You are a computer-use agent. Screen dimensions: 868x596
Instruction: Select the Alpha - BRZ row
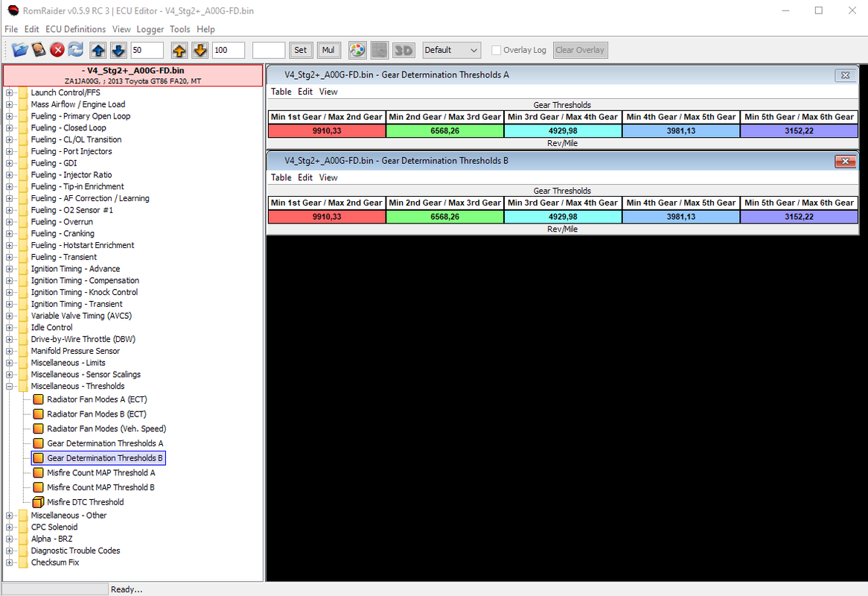pos(51,539)
